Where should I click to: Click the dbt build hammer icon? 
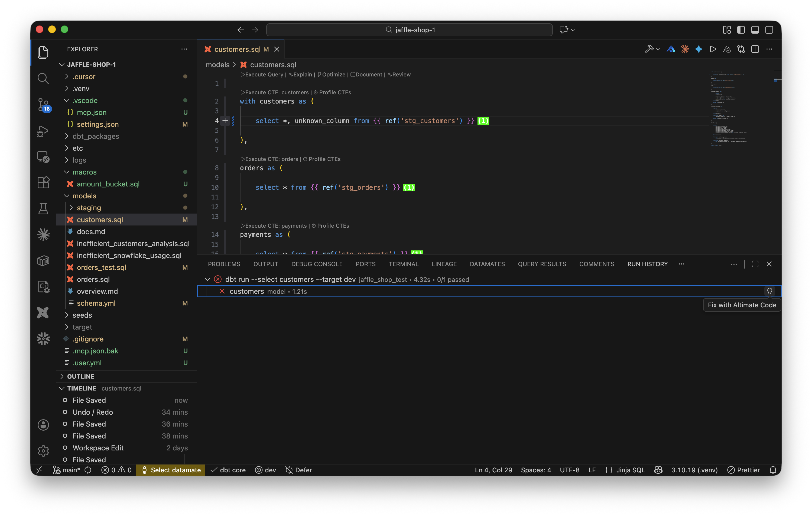click(x=649, y=49)
